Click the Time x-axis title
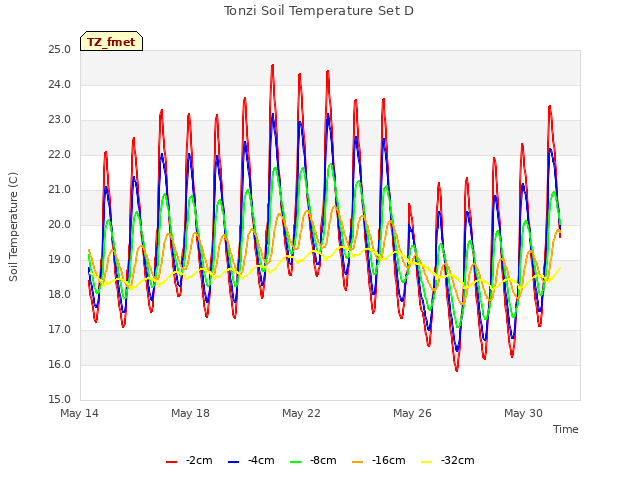The width and height of the screenshot is (640, 480). pyautogui.click(x=566, y=429)
